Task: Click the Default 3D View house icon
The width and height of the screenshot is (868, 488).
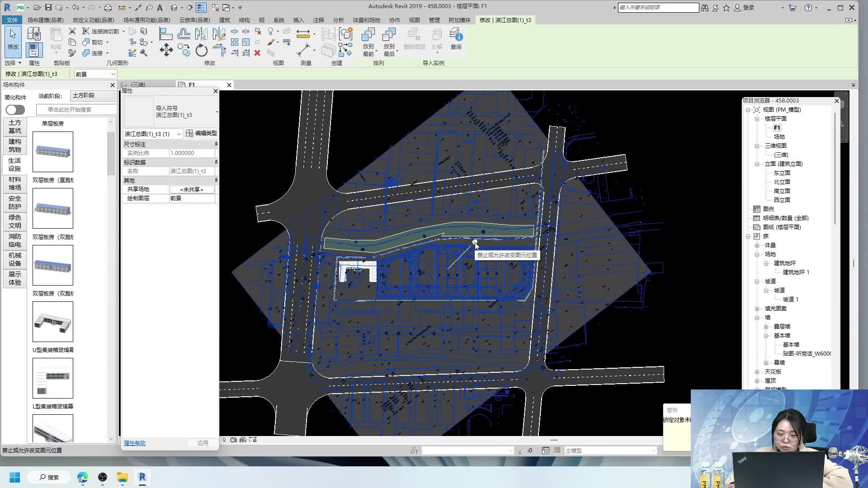Action: coord(174,7)
